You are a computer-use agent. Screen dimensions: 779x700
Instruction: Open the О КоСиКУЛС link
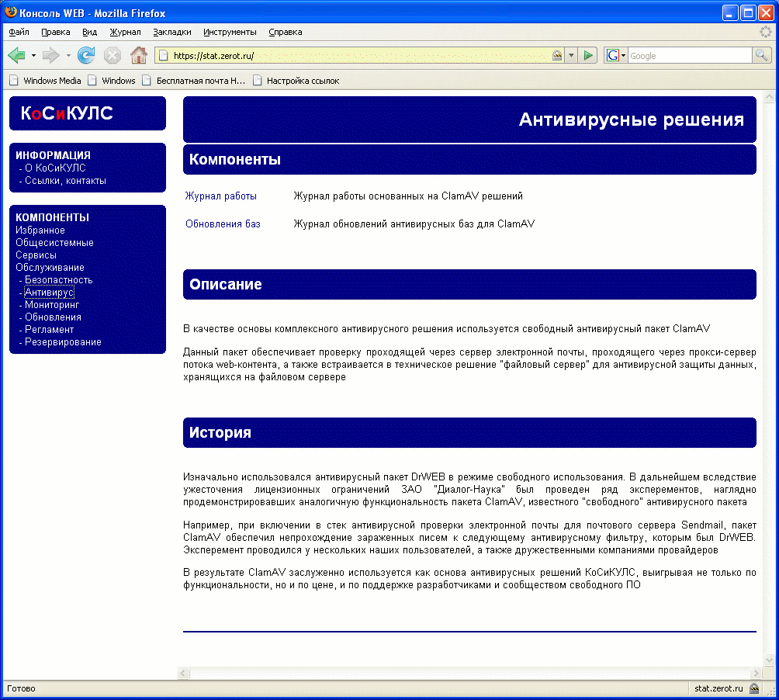55,168
